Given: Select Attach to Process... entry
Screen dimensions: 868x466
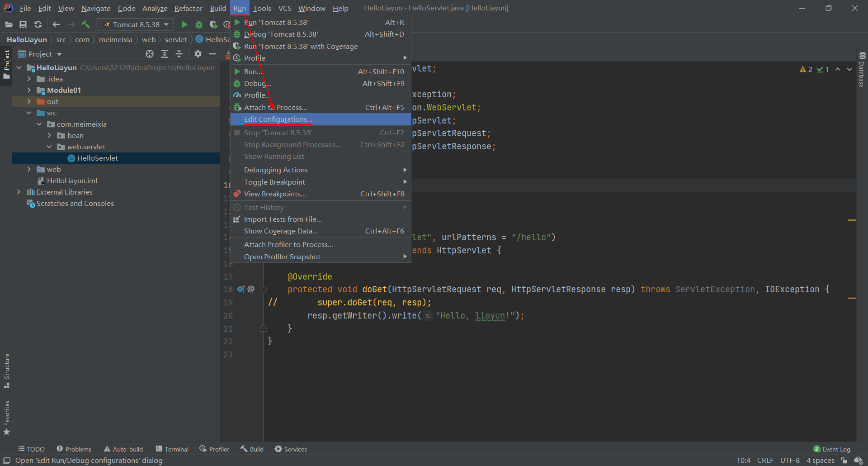Looking at the screenshot, I should pos(321,107).
